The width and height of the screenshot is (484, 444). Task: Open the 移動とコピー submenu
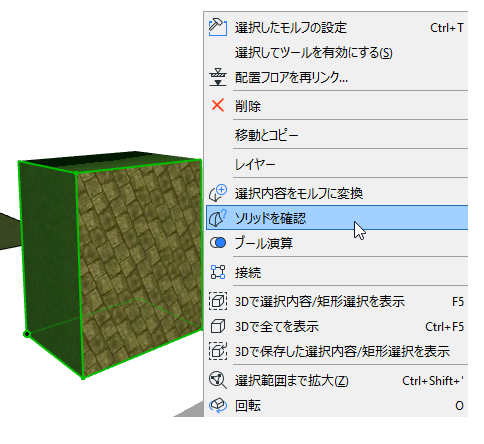click(x=337, y=135)
